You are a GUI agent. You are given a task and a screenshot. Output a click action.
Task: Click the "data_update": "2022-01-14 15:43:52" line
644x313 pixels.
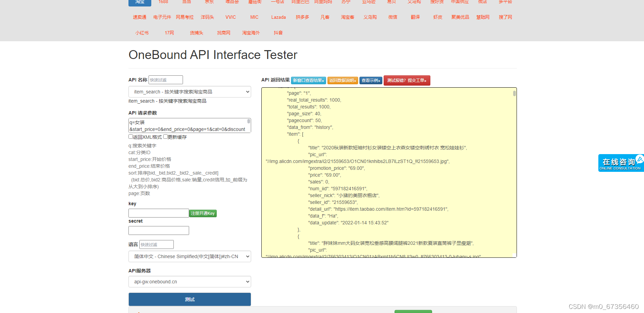click(x=348, y=223)
